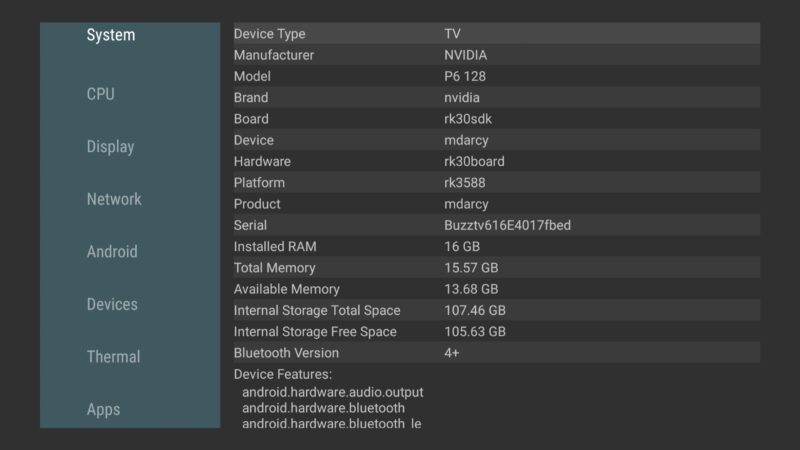Select Internal Storage Free Space label

315,332
